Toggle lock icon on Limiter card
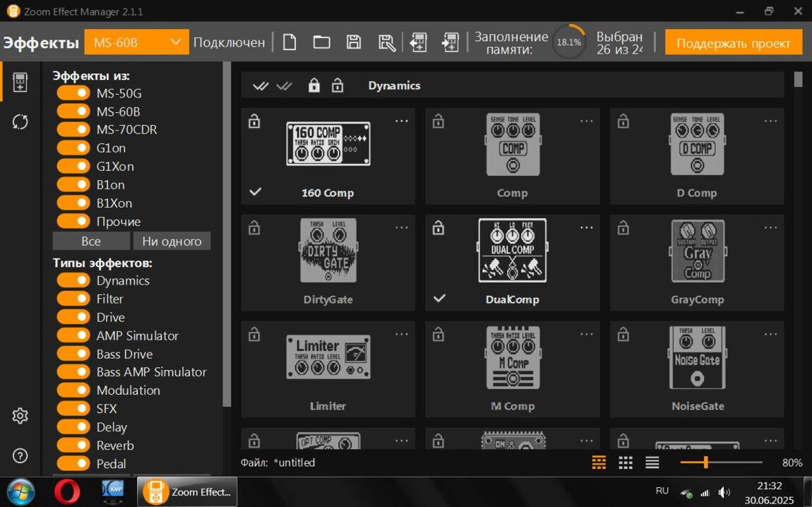 coord(254,335)
